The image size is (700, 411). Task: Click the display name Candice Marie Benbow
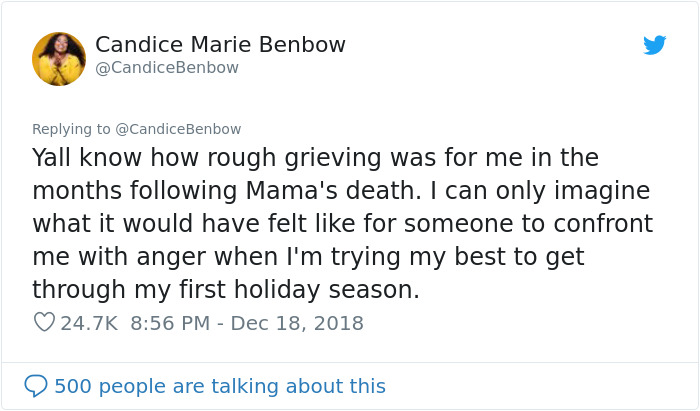(x=220, y=45)
